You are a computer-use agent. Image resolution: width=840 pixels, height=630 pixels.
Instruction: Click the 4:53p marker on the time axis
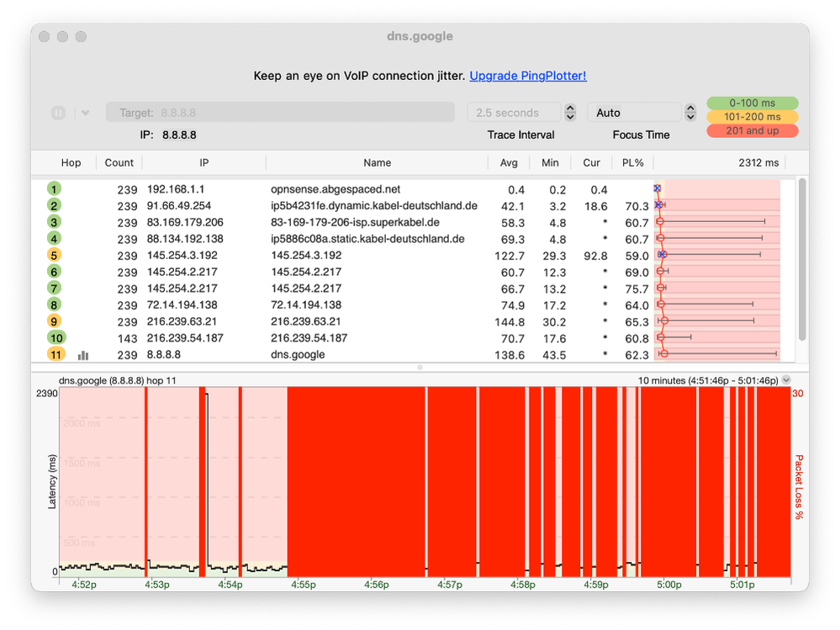pyautogui.click(x=157, y=585)
